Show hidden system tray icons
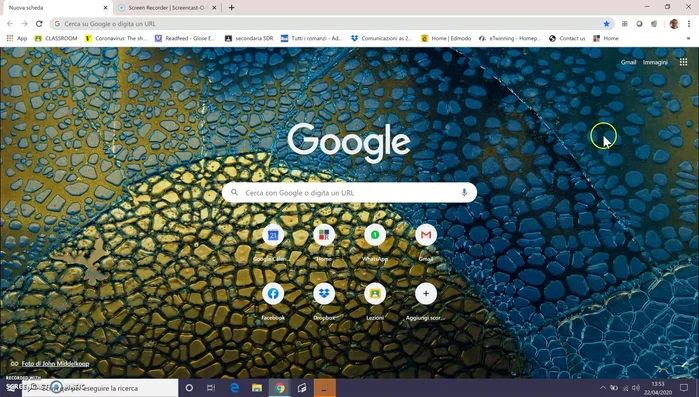The height and width of the screenshot is (397, 699). click(603, 388)
